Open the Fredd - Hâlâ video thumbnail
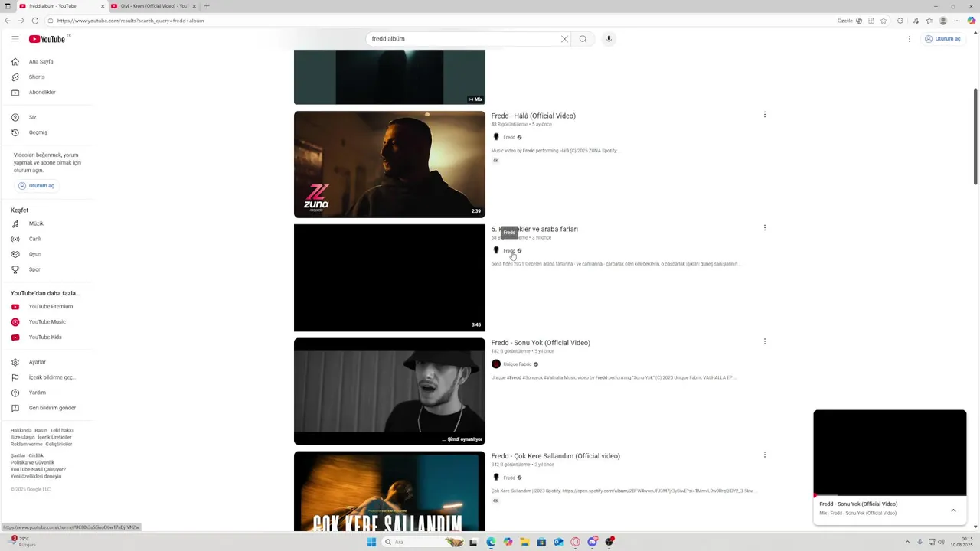This screenshot has height=551, width=980. [390, 165]
